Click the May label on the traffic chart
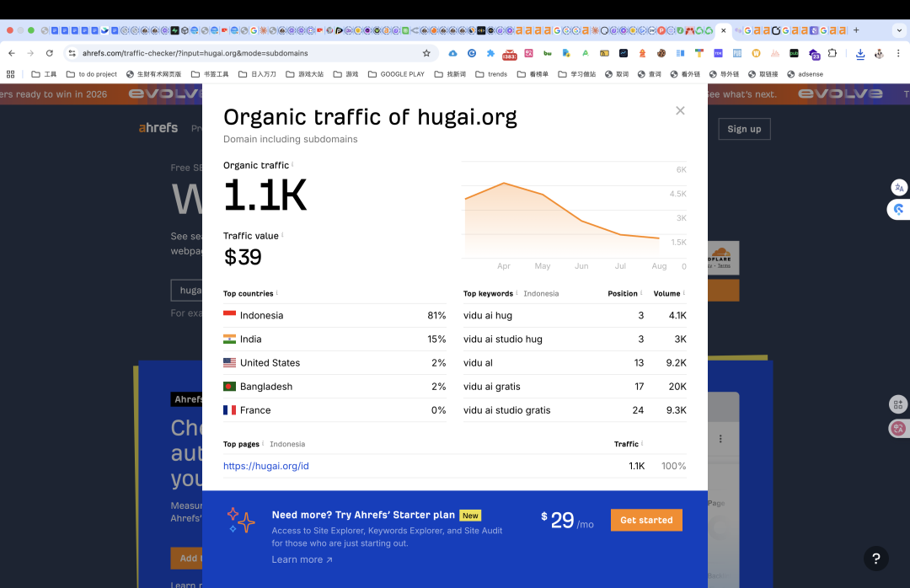Screen dimensions: 910x588 [542, 266]
